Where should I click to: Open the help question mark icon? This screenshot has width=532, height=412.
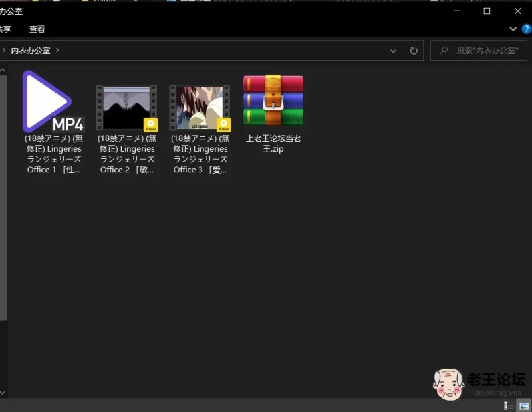527,29
